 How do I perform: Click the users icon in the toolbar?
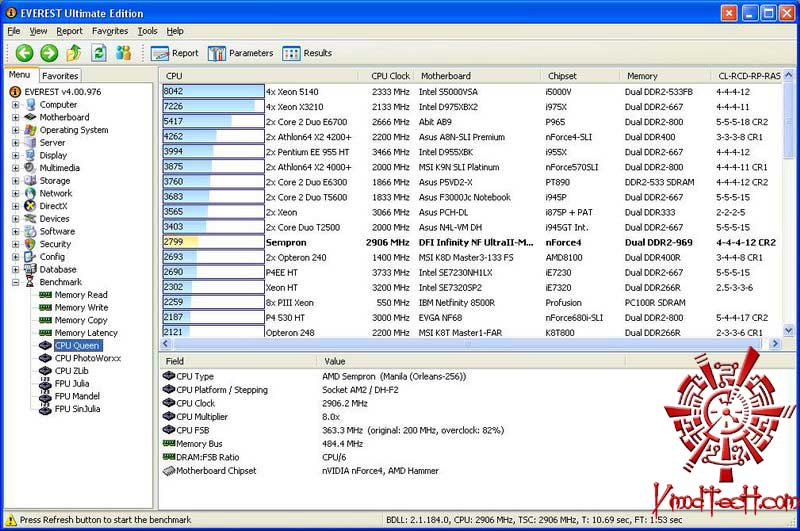(123, 53)
